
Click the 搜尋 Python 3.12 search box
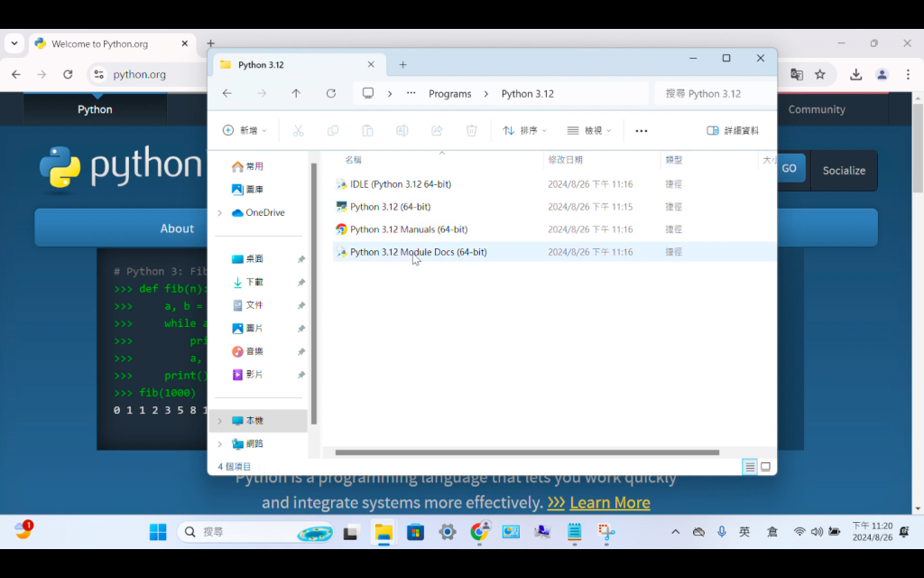point(715,94)
